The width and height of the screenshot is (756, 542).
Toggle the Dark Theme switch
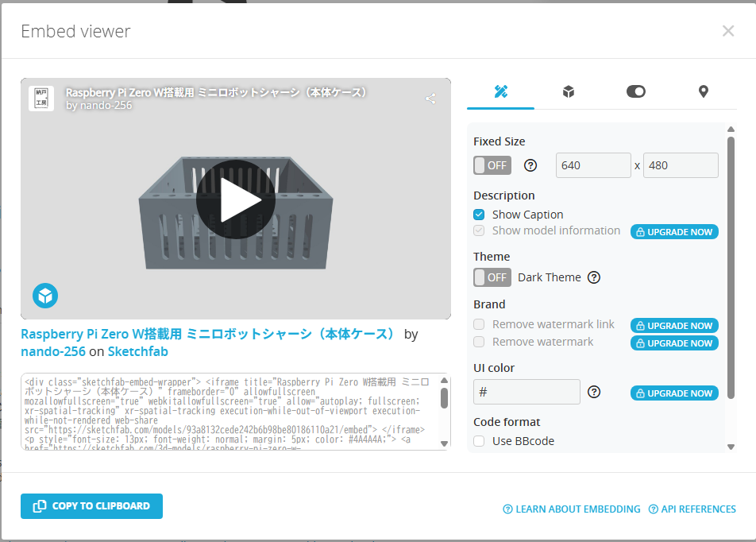coord(492,277)
